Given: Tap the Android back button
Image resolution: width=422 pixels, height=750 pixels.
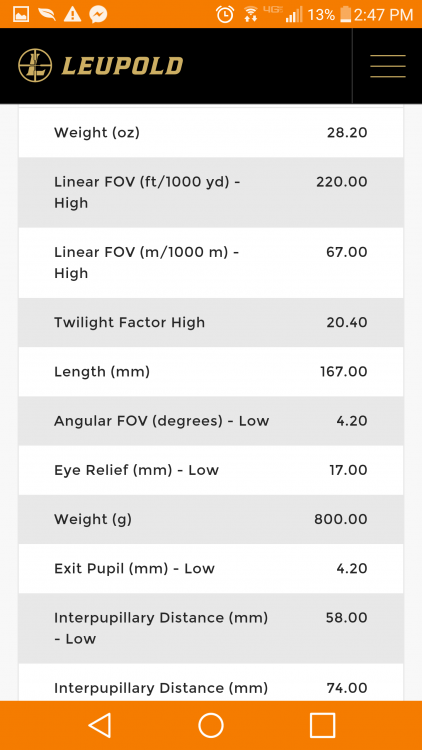Looking at the screenshot, I should [x=100, y=725].
